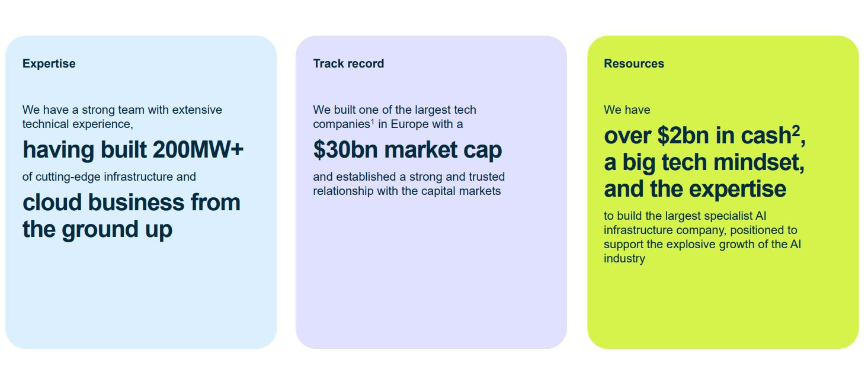This screenshot has width=868, height=372.
Task: Click the empty lower area of the lavender card
Action: (431, 284)
